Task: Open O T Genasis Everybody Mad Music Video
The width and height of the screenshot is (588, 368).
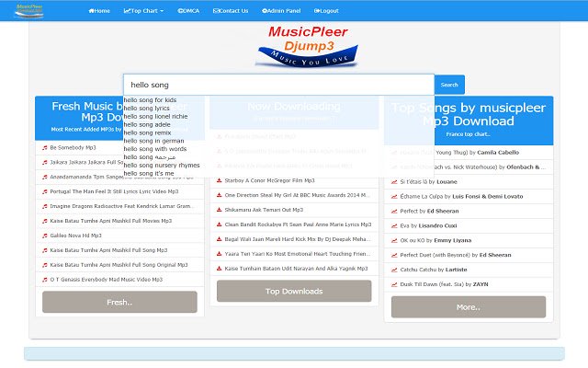Action: click(107, 280)
